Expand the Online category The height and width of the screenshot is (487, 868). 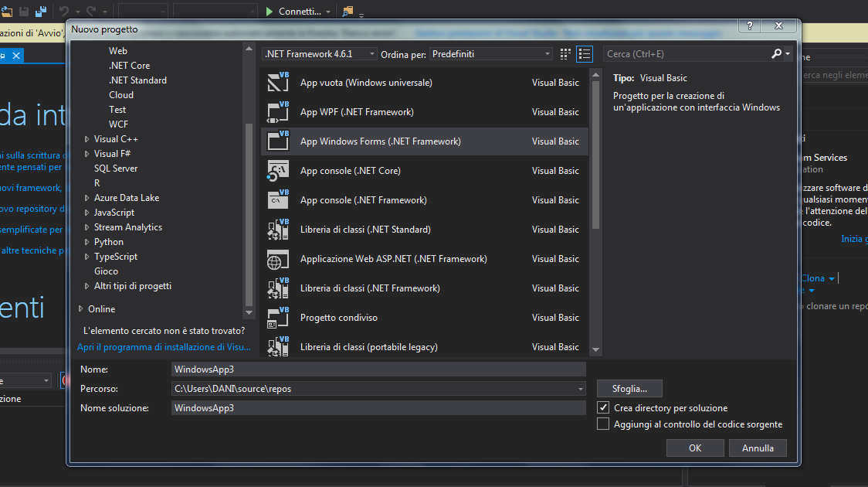(x=81, y=308)
